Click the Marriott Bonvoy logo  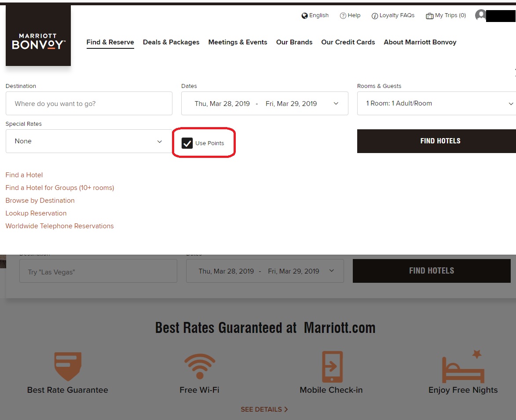[38, 36]
